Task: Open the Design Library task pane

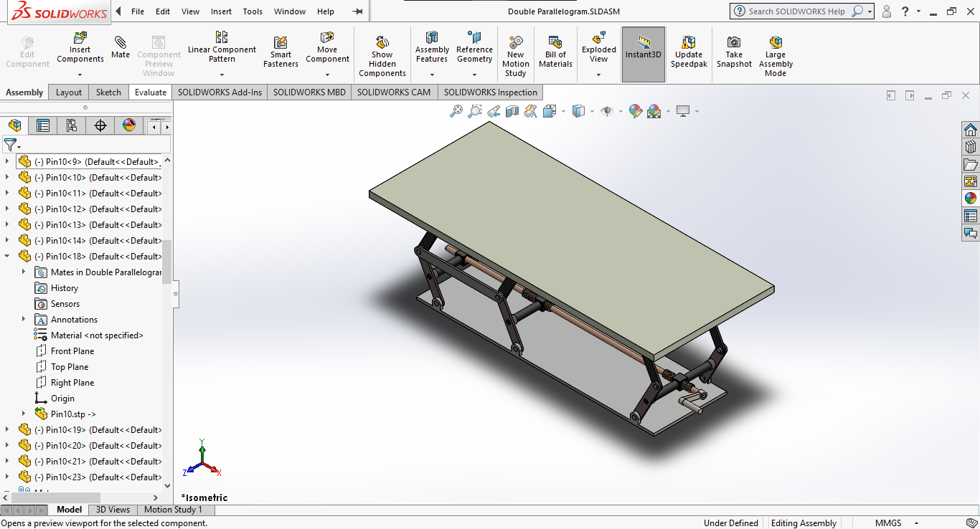Action: 971,147
